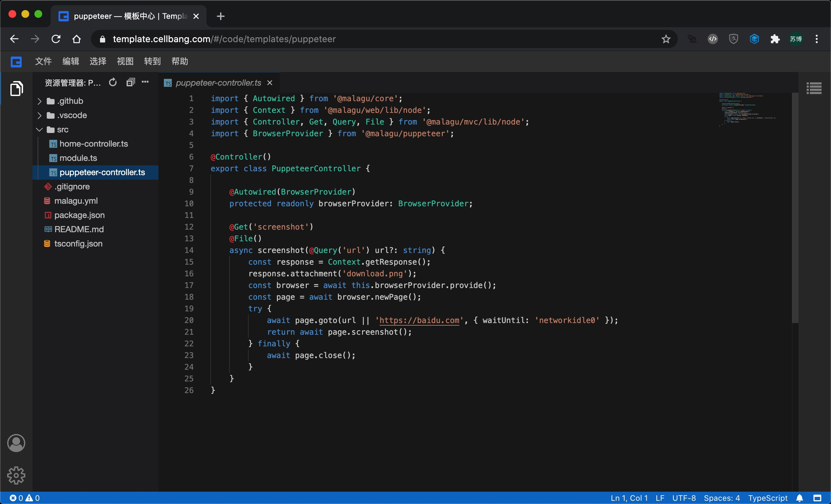The width and height of the screenshot is (831, 504).
Task: Bookmark this page with the star icon
Action: [x=666, y=39]
